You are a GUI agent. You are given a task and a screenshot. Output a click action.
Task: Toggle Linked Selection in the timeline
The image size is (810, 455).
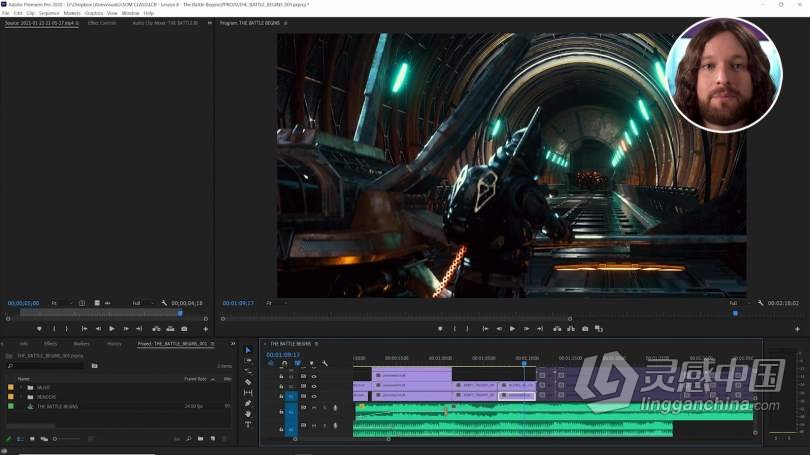click(x=298, y=364)
